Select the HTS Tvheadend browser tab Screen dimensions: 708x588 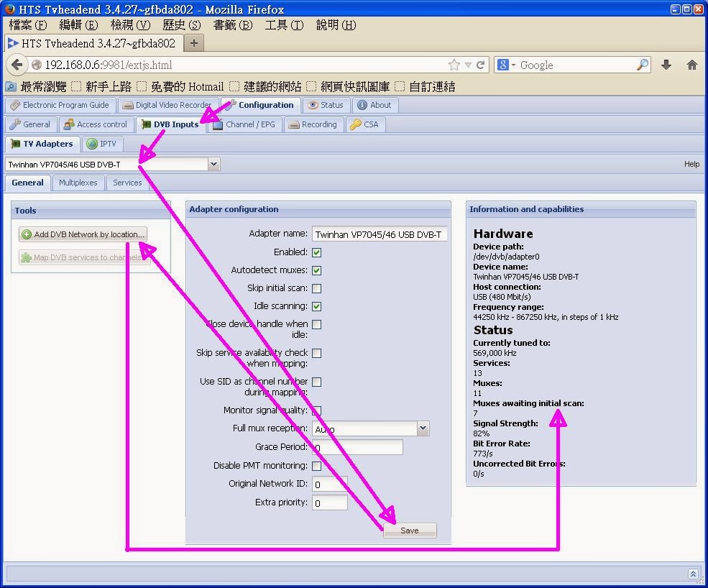pyautogui.click(x=94, y=43)
